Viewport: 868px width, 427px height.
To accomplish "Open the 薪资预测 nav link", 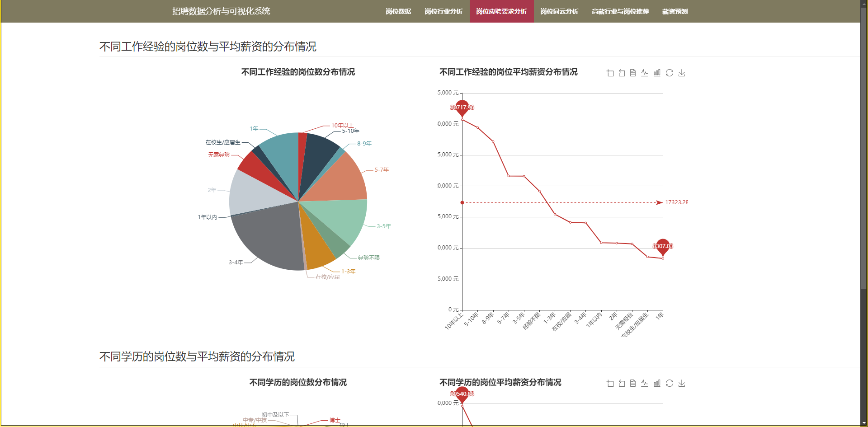I will click(675, 11).
